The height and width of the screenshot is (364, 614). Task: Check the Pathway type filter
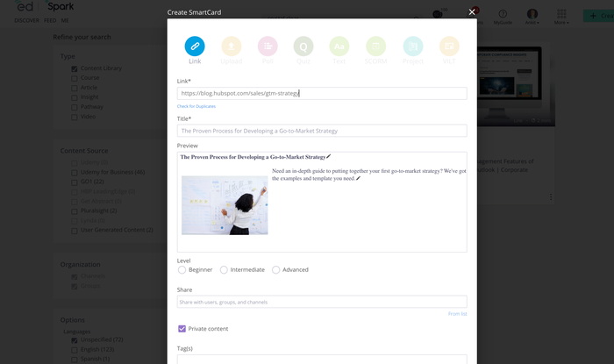75,107
